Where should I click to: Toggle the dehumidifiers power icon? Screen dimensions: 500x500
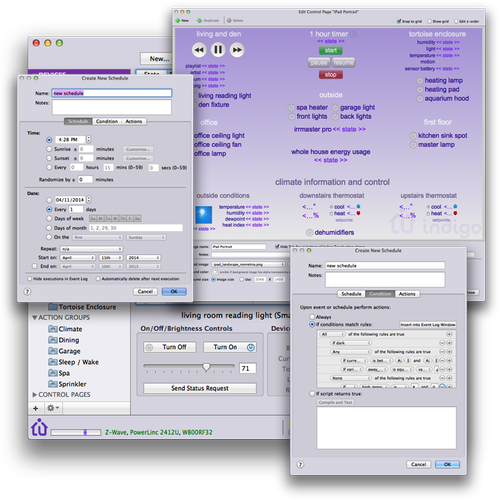(309, 232)
